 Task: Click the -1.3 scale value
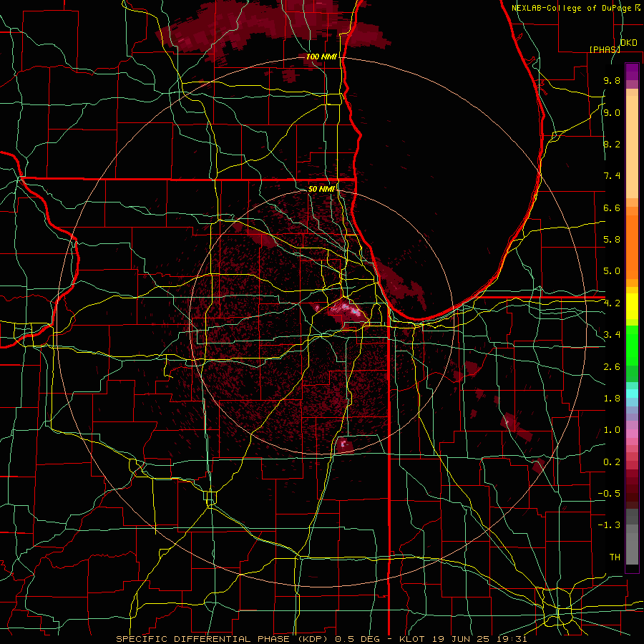coord(609,525)
